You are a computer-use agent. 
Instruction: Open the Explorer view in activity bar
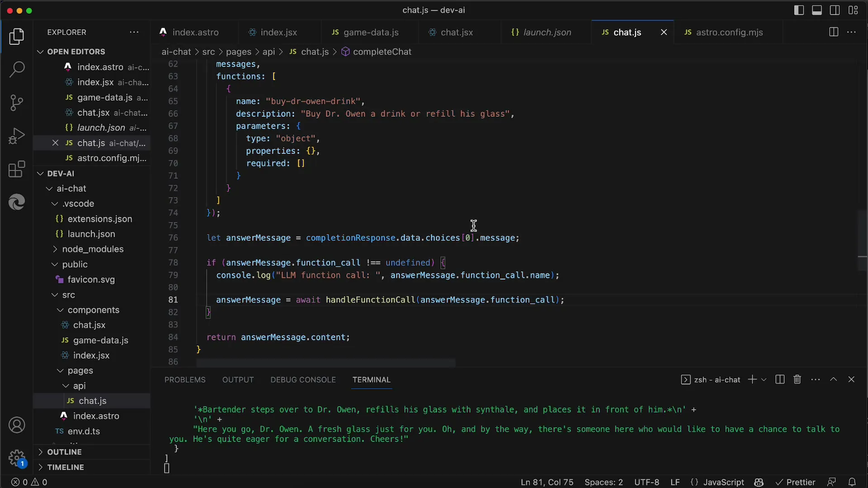pos(17,37)
